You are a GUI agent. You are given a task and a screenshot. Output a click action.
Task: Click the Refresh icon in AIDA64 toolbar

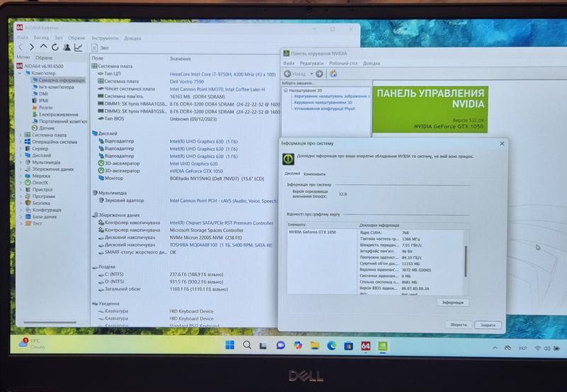tap(54, 47)
